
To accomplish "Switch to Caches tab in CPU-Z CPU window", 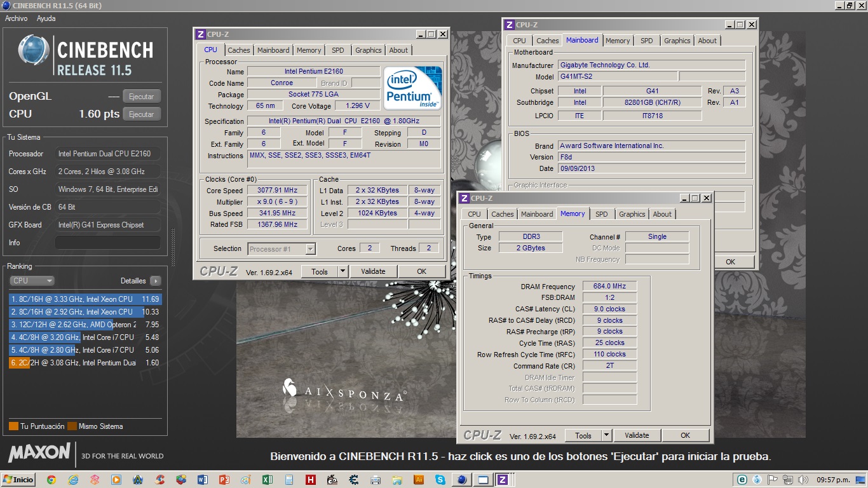I will tap(239, 50).
